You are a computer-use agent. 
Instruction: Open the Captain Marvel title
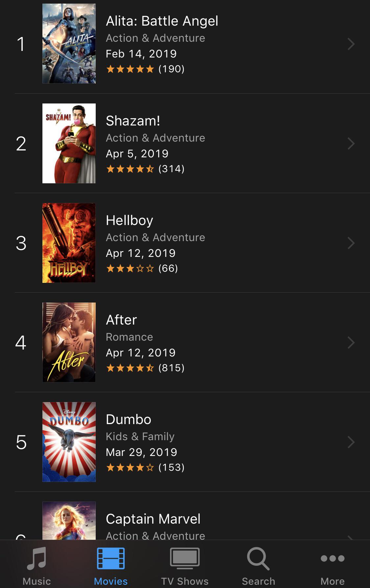(153, 519)
